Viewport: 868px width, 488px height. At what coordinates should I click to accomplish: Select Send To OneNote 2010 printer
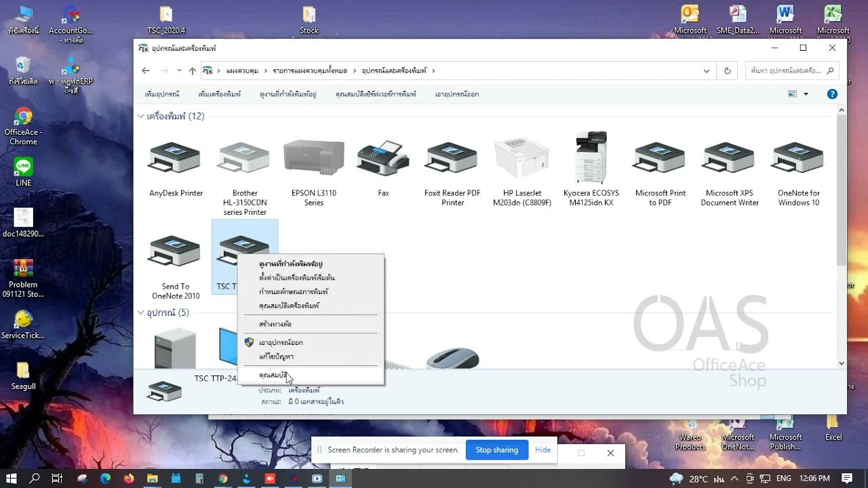[x=176, y=266]
